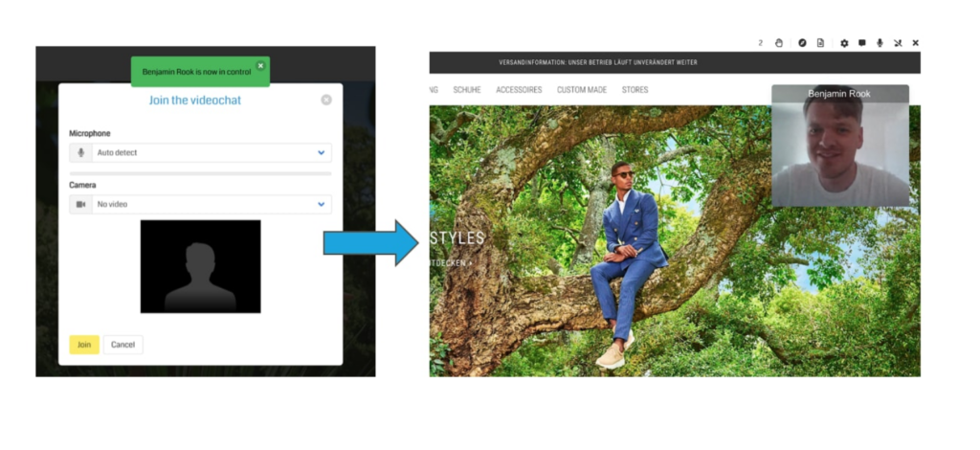Dismiss the green Benjamin Rook notification
This screenshot has width=980, height=450.
click(x=260, y=66)
